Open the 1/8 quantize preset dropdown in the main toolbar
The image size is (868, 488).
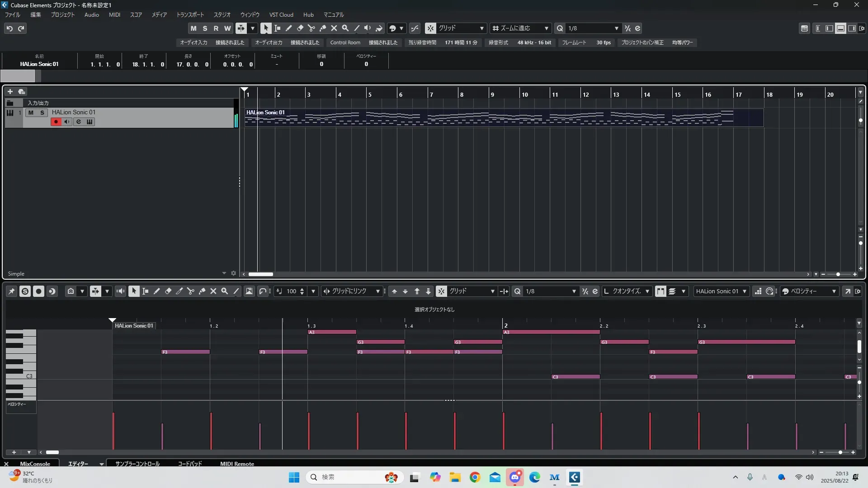(592, 28)
